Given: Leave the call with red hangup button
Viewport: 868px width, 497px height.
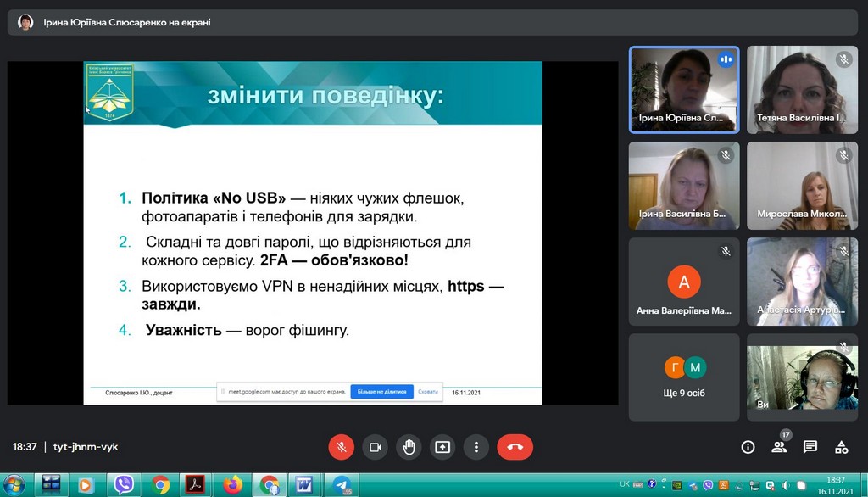Looking at the screenshot, I should 515,447.
